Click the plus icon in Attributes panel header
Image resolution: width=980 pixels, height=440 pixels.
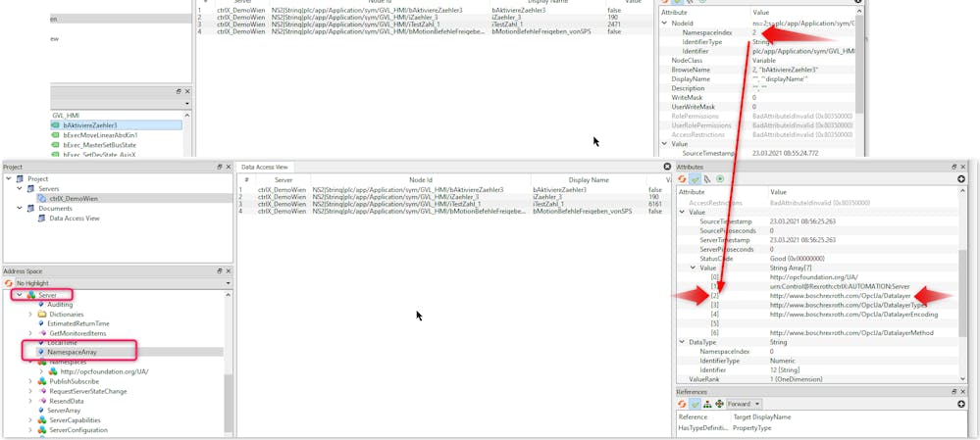[x=961, y=179]
